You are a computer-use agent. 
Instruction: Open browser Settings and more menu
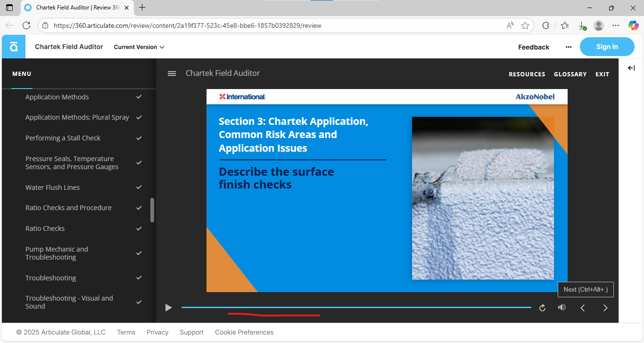(616, 25)
